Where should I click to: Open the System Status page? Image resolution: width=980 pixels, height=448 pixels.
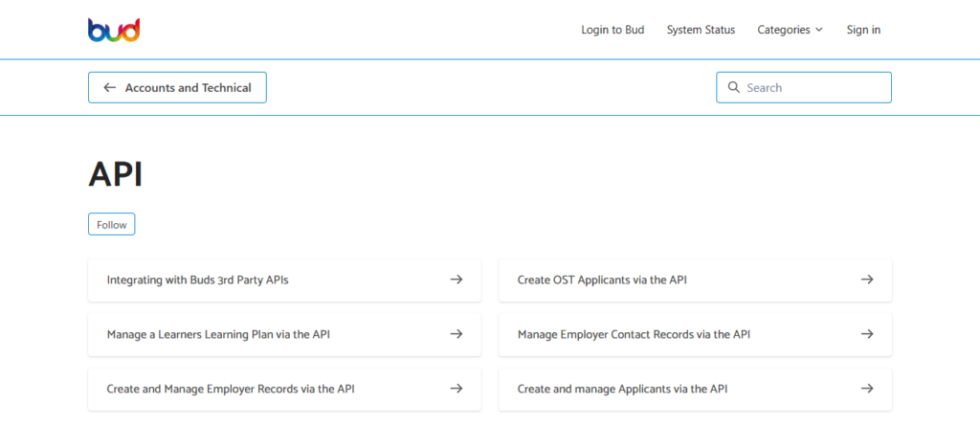[701, 30]
